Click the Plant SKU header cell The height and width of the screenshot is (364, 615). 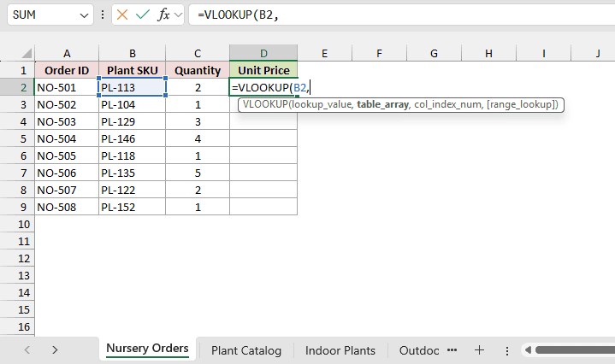click(133, 70)
